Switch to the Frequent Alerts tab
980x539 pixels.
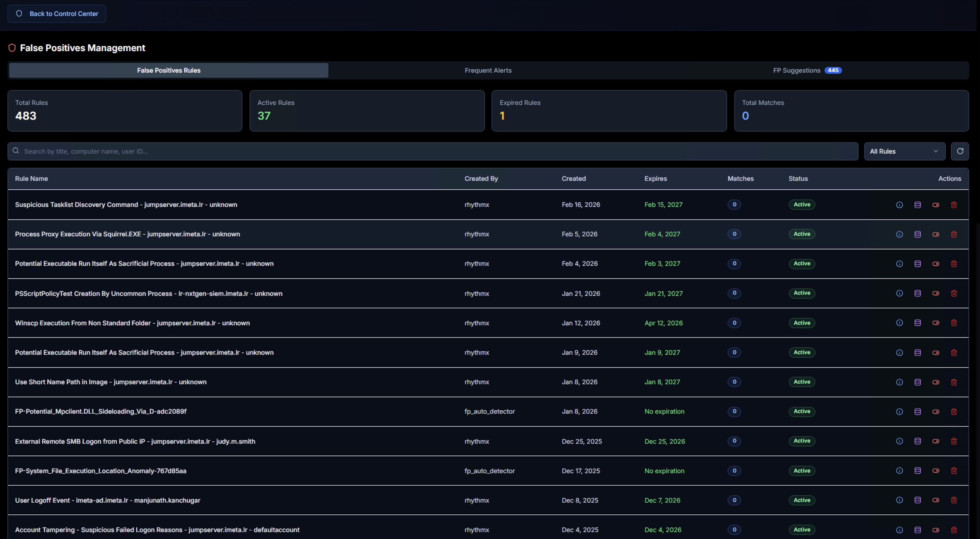[x=488, y=70]
